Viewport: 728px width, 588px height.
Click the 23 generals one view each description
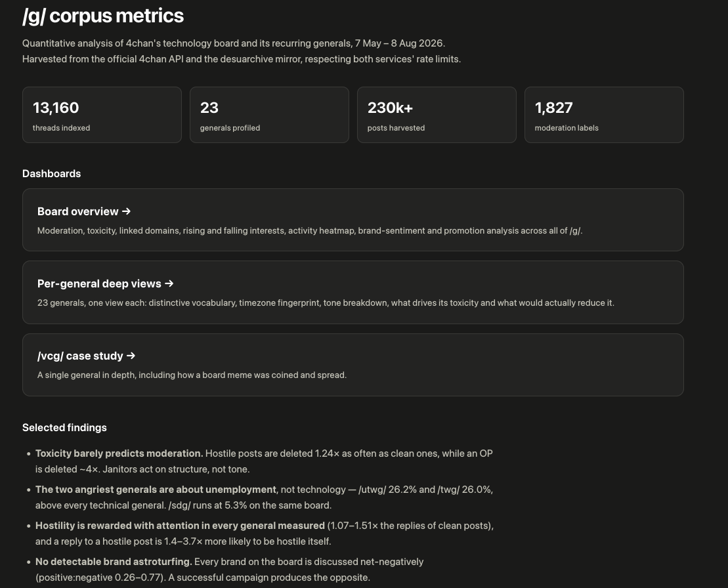[326, 303]
